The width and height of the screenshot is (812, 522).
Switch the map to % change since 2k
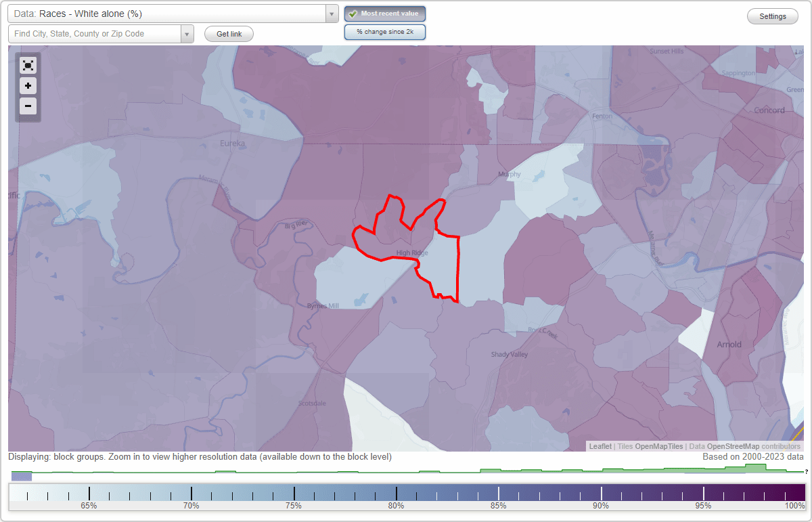384,31
